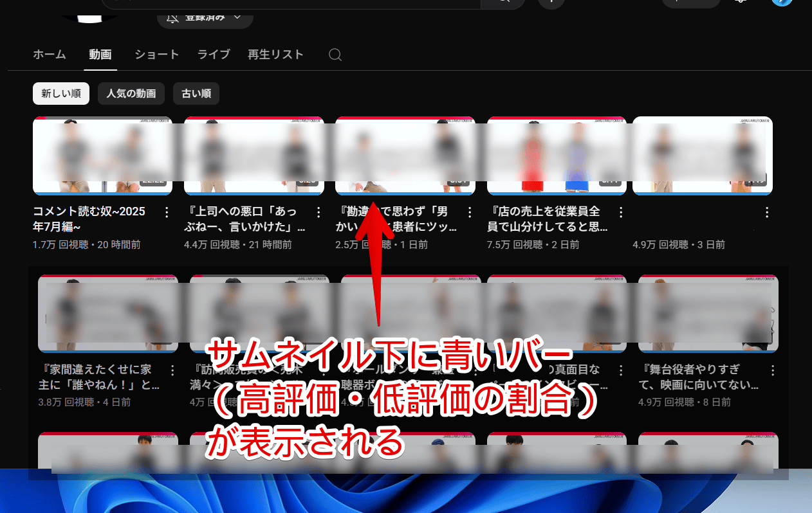Open three-dot menu for 店の売上 video
The image size is (812, 513).
[621, 212]
